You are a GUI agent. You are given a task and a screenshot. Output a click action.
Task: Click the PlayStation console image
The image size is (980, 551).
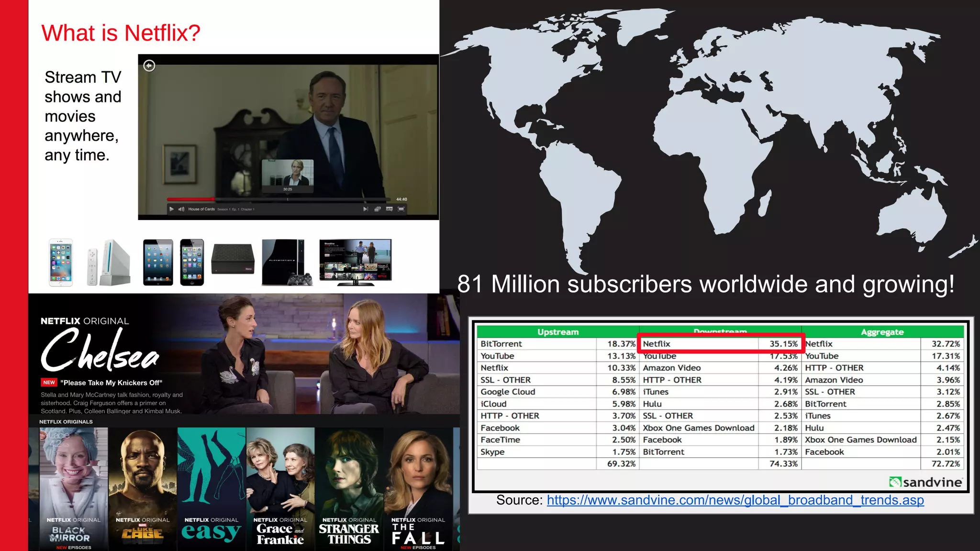[287, 262]
